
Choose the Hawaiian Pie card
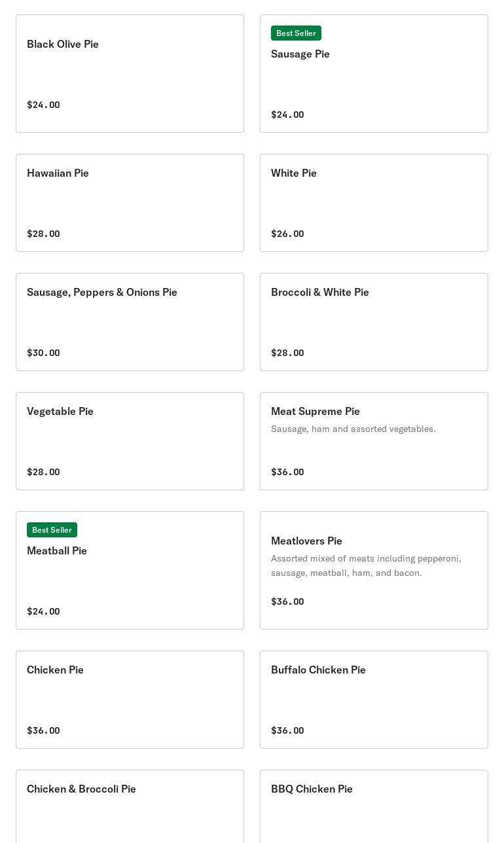[x=130, y=203]
